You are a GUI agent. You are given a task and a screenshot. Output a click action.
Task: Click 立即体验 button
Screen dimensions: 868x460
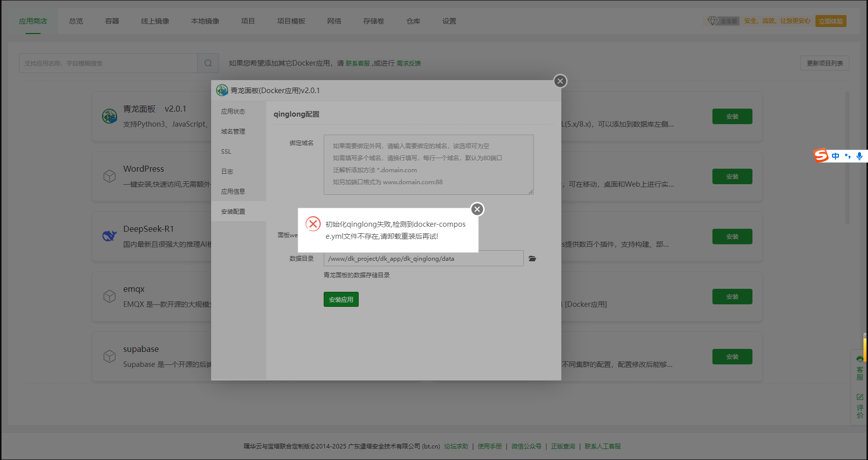pyautogui.click(x=831, y=21)
